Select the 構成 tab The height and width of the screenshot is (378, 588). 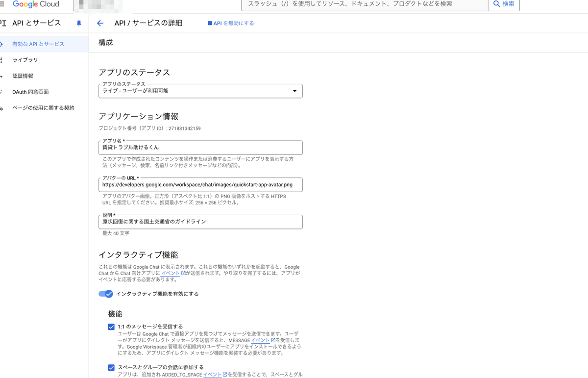105,43
